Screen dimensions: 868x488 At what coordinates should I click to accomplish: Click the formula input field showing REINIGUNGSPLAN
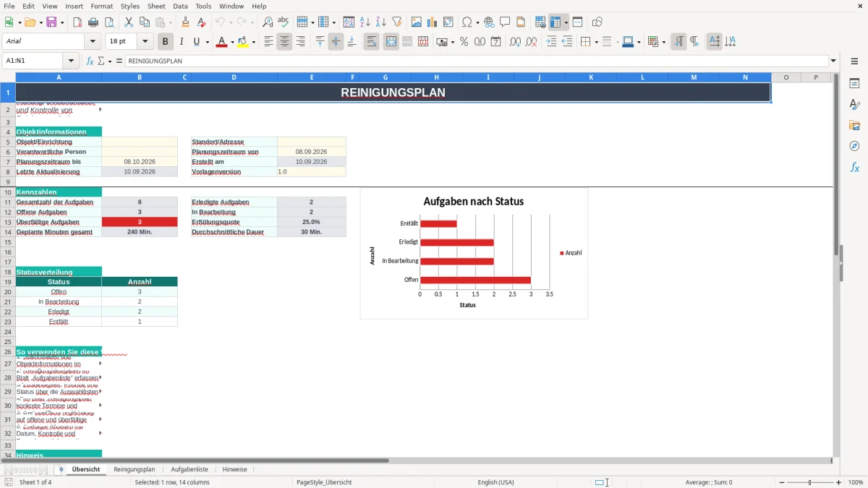477,61
